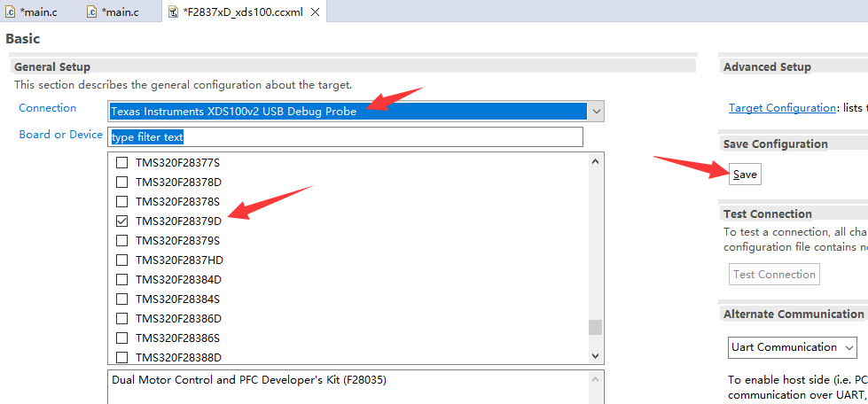868x404 pixels.
Task: Click the Advanced Setup section header
Action: (767, 67)
